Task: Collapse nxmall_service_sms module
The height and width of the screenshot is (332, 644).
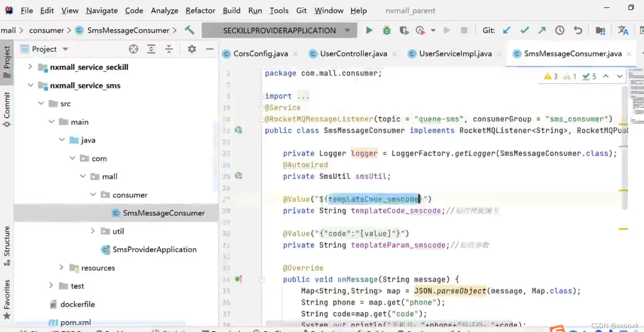Action: click(x=31, y=85)
